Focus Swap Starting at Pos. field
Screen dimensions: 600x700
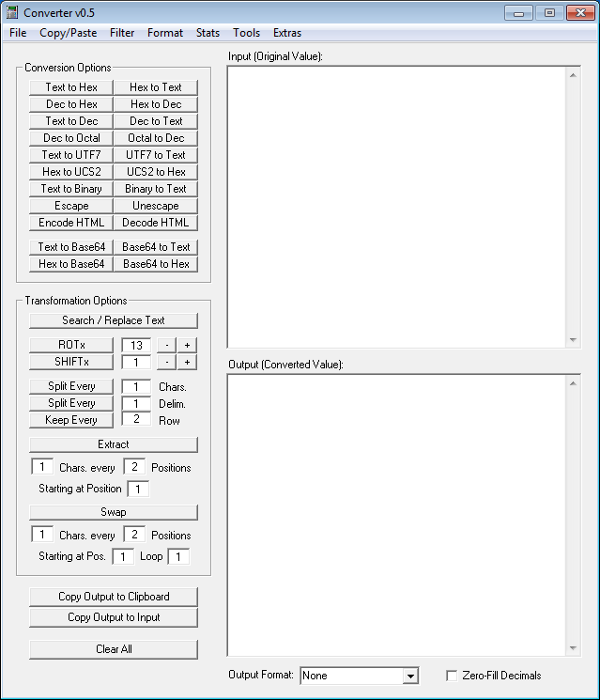click(123, 556)
